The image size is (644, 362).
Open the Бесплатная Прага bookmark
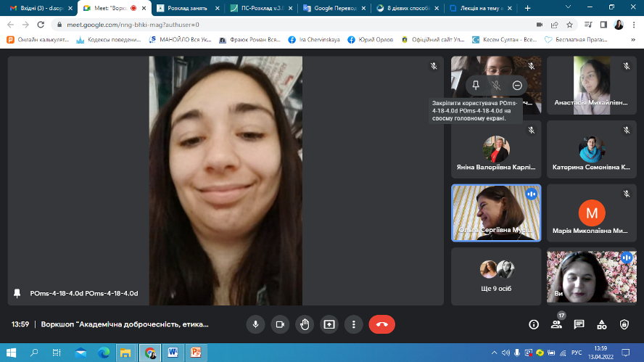577,40
